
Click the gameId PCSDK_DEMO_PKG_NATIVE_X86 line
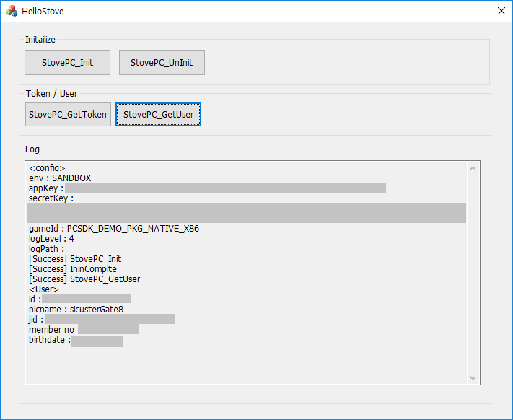(114, 229)
